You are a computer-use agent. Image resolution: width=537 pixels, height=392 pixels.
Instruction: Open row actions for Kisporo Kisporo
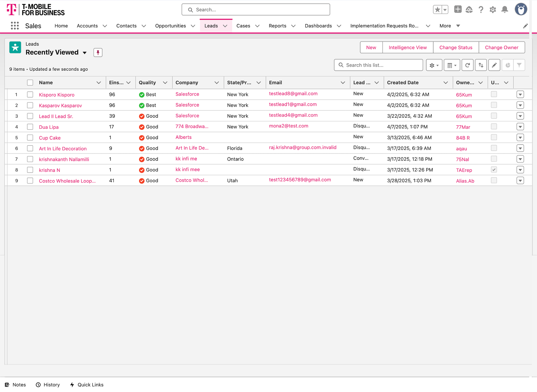[520, 95]
